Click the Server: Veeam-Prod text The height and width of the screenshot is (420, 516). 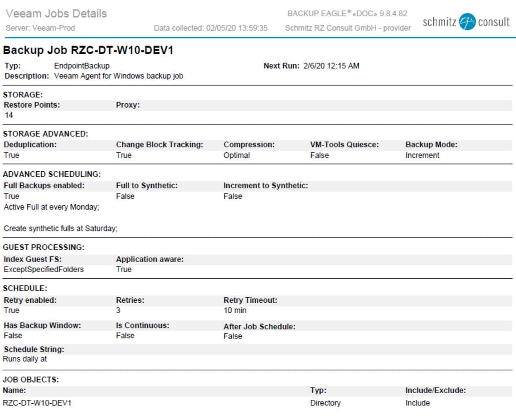pos(40,29)
